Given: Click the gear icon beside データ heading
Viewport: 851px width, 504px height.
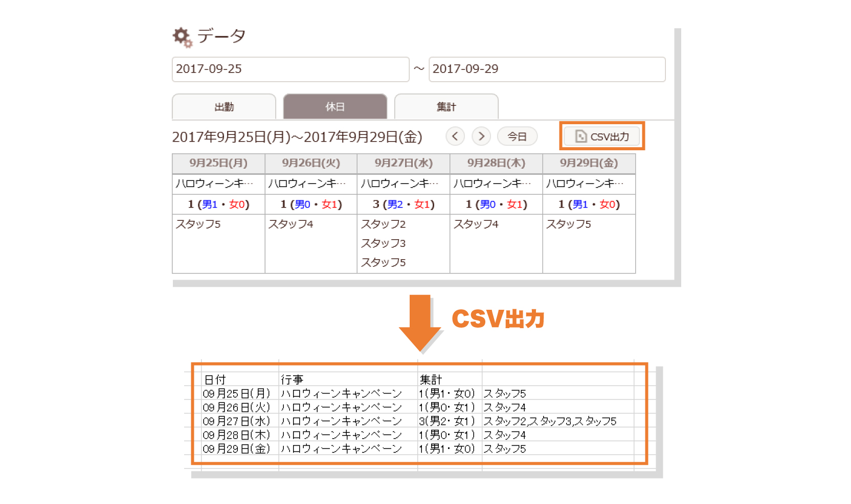Looking at the screenshot, I should 182,37.
